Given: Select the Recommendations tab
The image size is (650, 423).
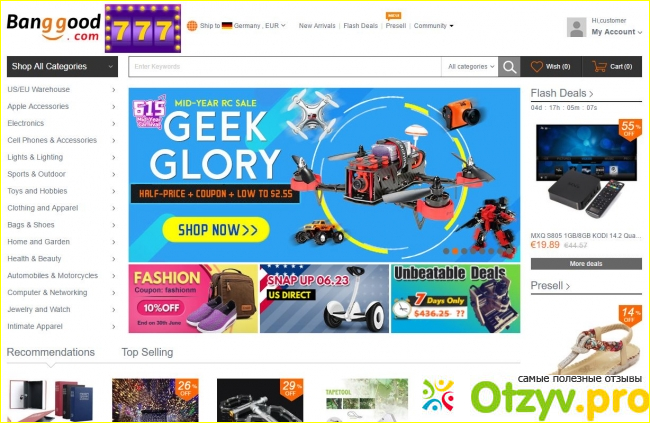Looking at the screenshot, I should (x=51, y=352).
